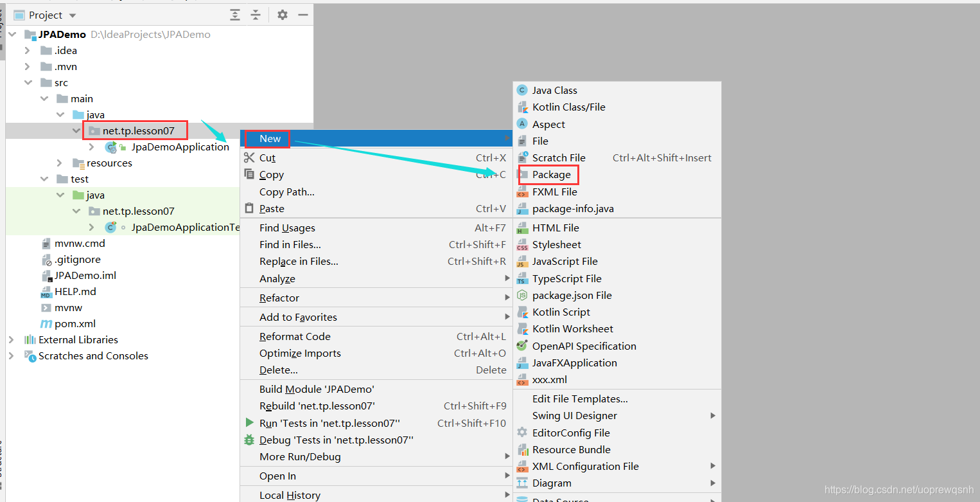Select Replace in Files... menu item
This screenshot has height=502, width=980.
tap(376, 261)
